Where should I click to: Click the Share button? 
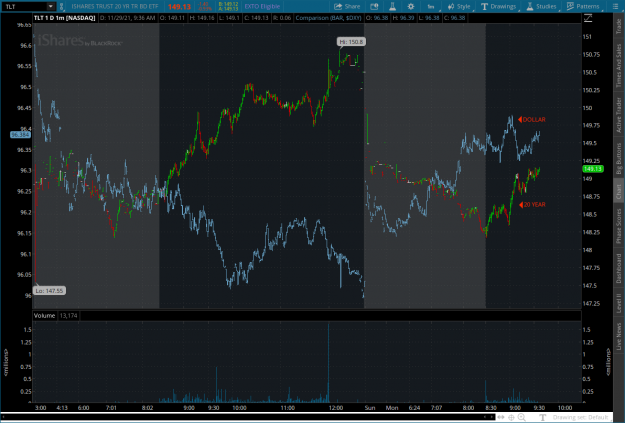(x=347, y=6)
